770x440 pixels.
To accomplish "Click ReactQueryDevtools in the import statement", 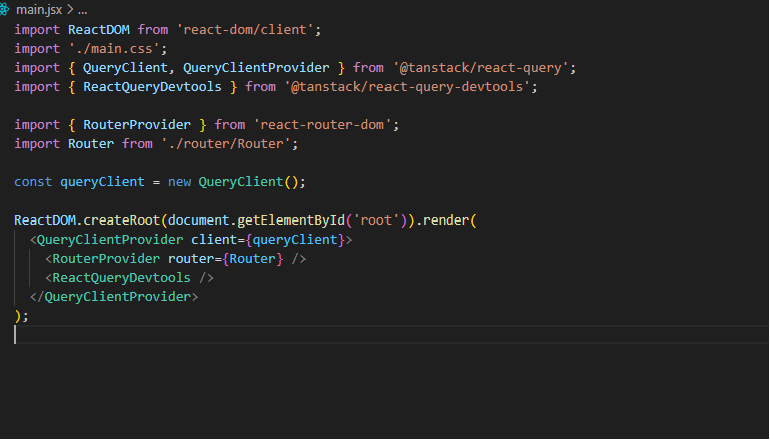I will [152, 87].
